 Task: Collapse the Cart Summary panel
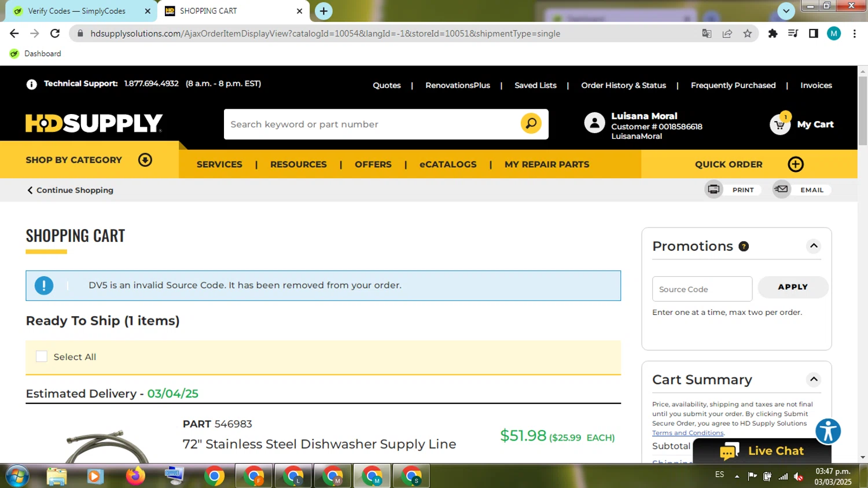pyautogui.click(x=814, y=380)
